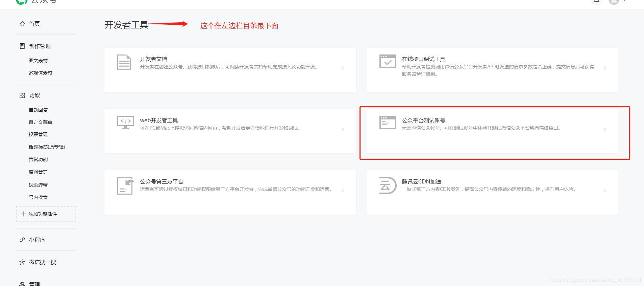Image resolution: width=644 pixels, height=286 pixels.
Task: Click description starting 帮助开发者检测调用
Action: (x=498, y=70)
